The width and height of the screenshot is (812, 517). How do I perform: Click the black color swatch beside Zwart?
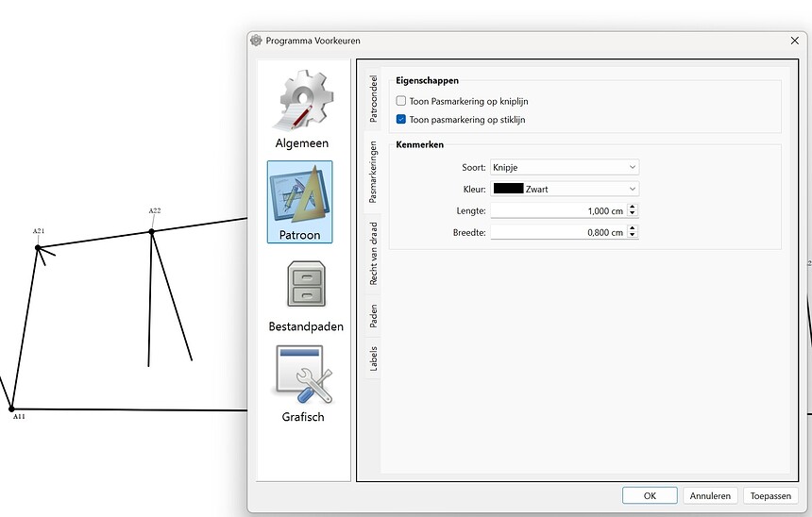[508, 189]
